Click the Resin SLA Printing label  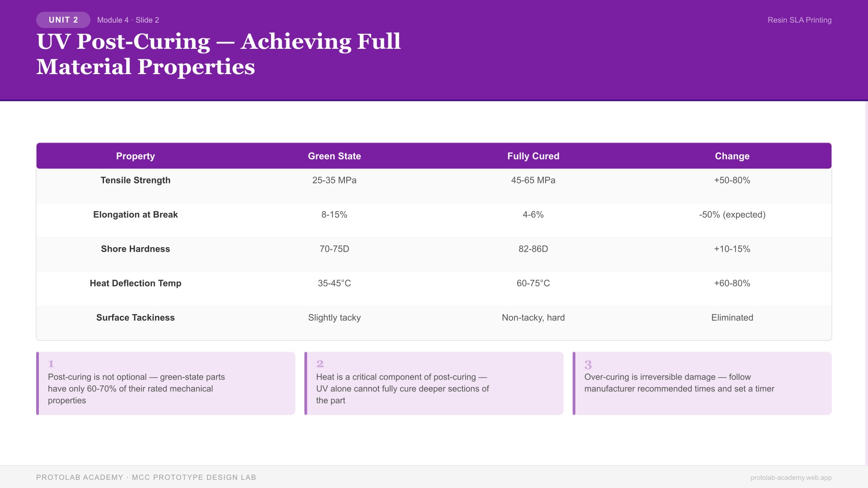click(799, 20)
